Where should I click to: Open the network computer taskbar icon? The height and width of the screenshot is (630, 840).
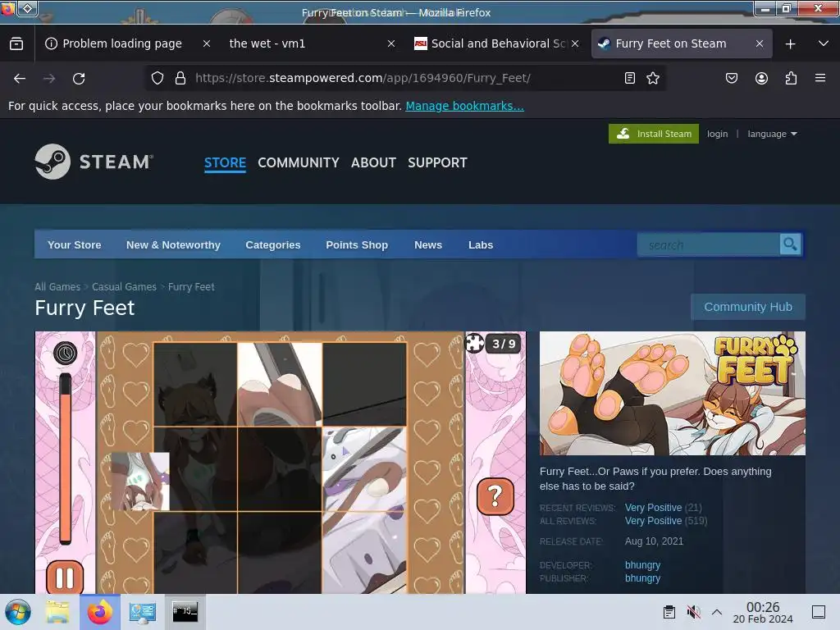tap(143, 612)
